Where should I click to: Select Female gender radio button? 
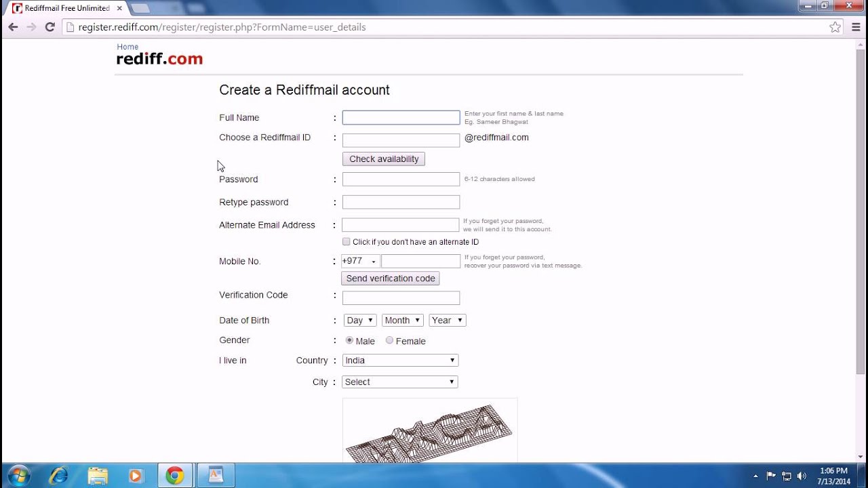tap(389, 340)
